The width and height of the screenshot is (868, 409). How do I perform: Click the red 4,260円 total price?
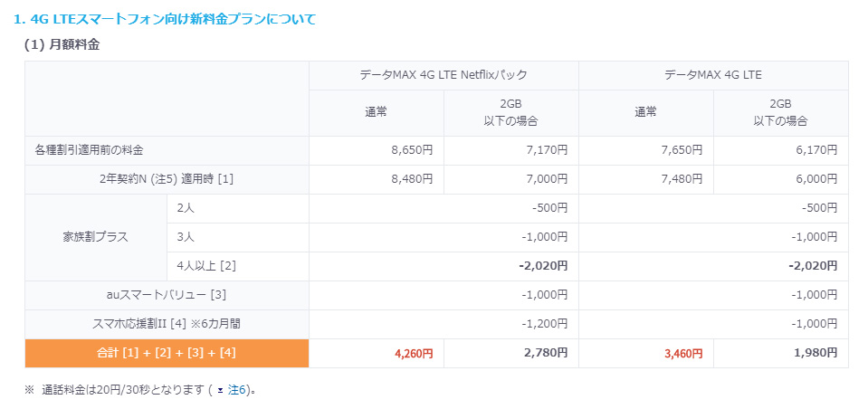[414, 354]
